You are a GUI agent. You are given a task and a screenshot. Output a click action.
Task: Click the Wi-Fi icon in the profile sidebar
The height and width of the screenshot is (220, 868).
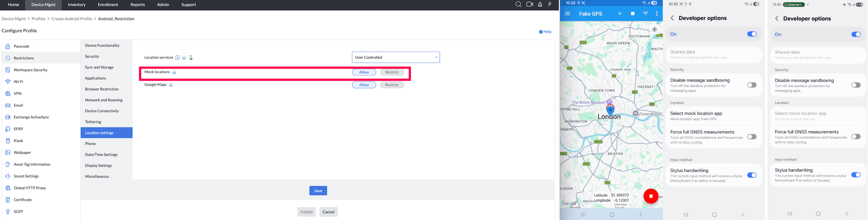coord(8,82)
